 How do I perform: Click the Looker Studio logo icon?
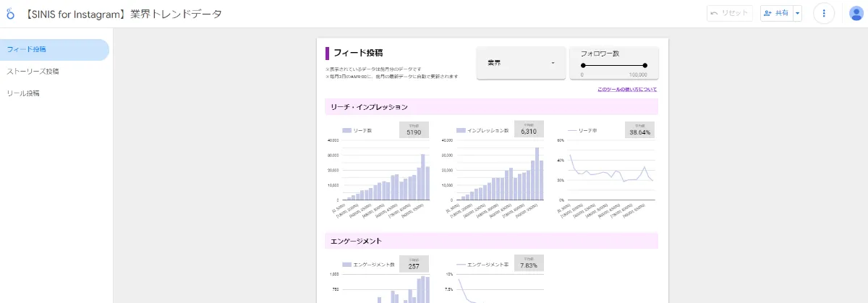pos(10,14)
